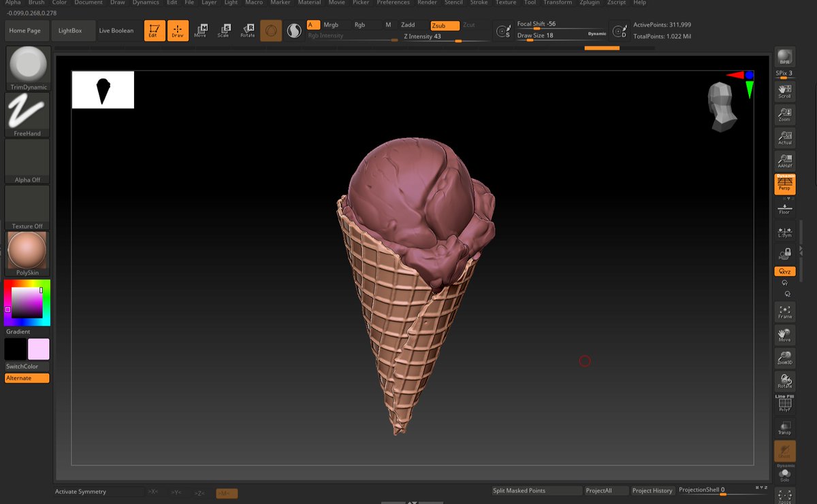Open the Texture Off selector
The height and width of the screenshot is (504, 817).
tap(27, 207)
